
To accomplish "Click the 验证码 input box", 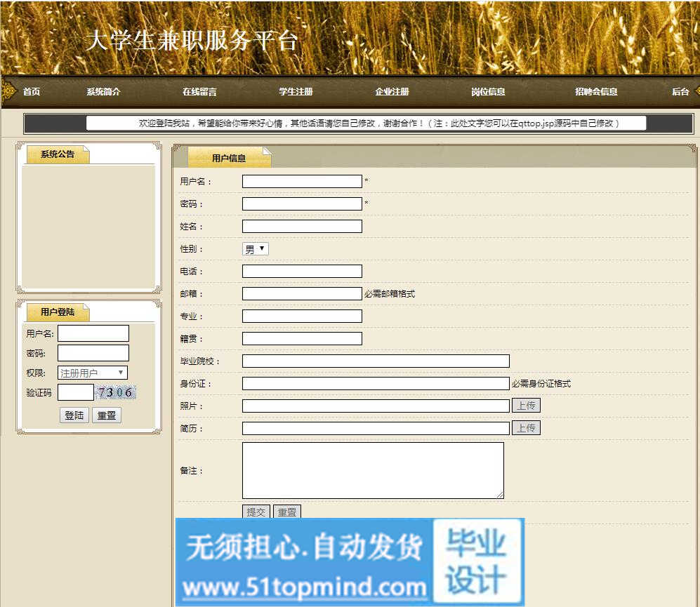I will point(76,392).
